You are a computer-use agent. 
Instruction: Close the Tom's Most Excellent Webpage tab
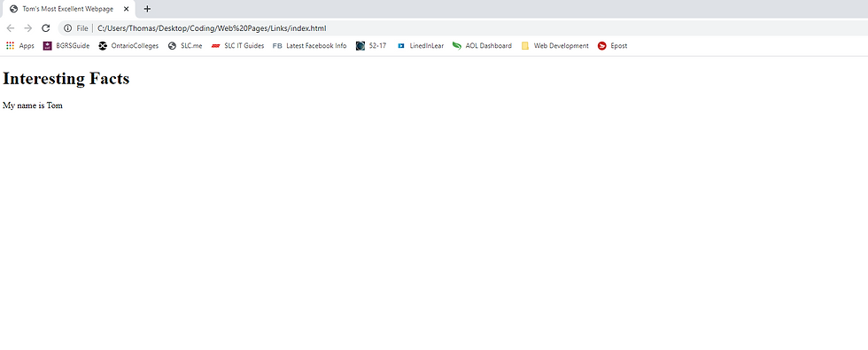pos(126,9)
